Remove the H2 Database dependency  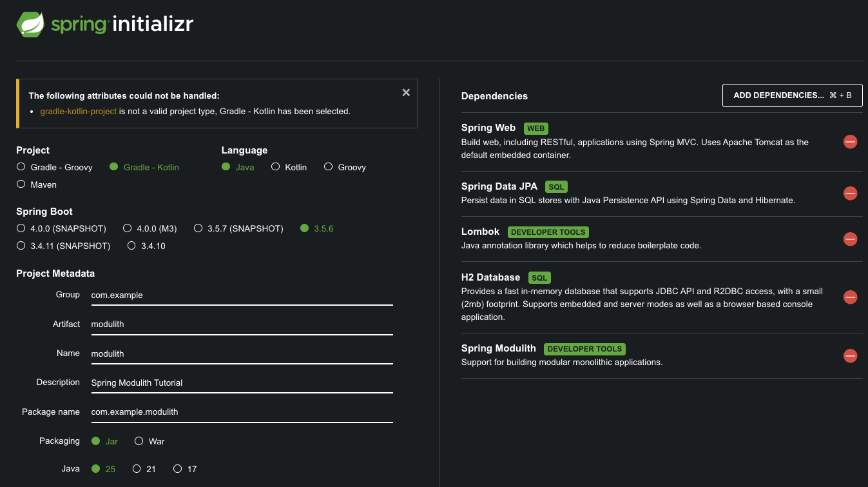(850, 297)
